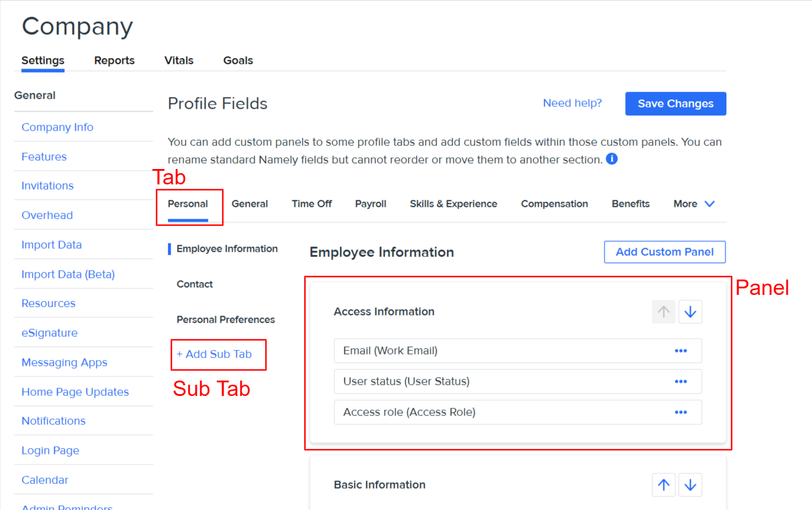Open three-dot menu for Access role field
The height and width of the screenshot is (510, 812).
coord(680,412)
